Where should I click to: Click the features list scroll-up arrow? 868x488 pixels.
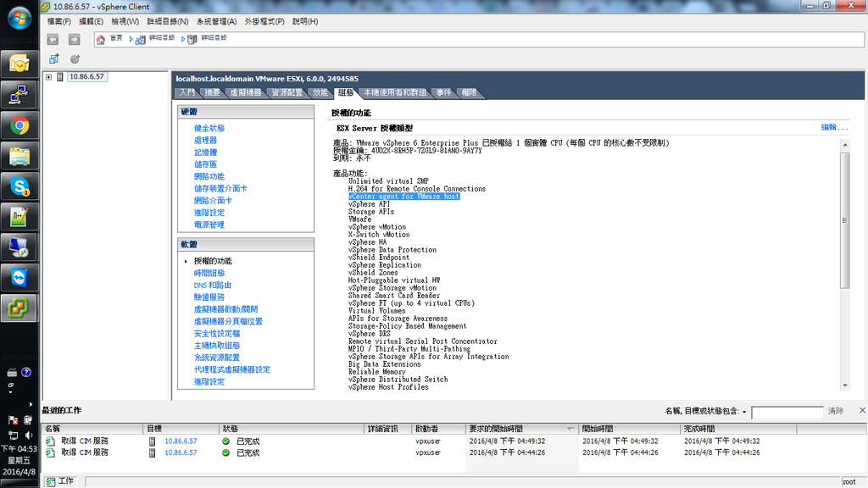pyautogui.click(x=845, y=145)
